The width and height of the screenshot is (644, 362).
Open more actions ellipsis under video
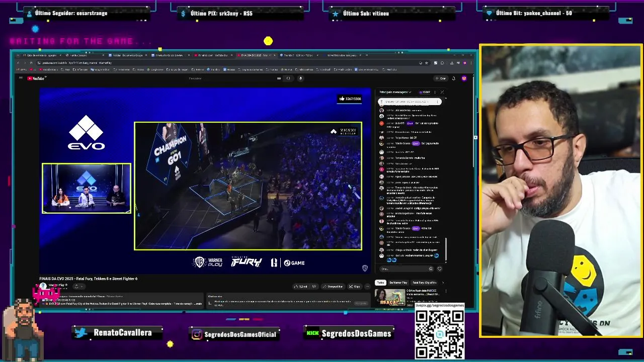[367, 287]
